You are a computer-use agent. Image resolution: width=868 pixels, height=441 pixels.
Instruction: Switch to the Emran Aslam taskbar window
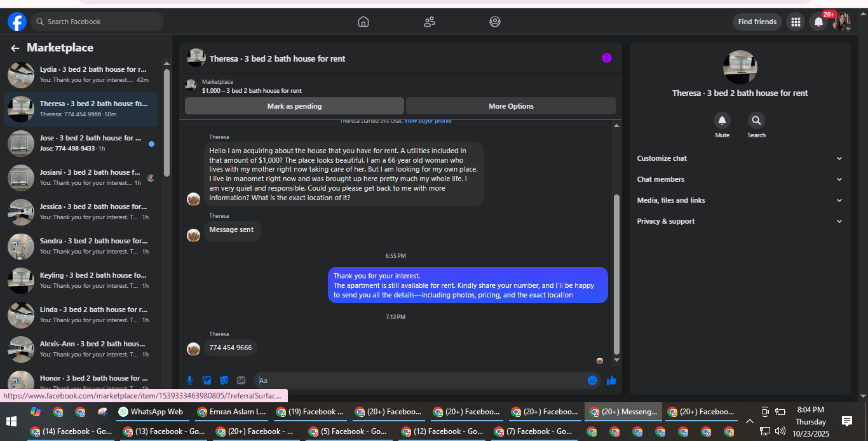pos(232,412)
